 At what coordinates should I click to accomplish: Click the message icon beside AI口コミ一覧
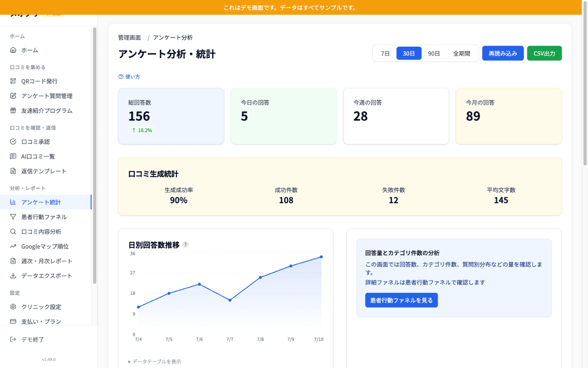tap(13, 156)
